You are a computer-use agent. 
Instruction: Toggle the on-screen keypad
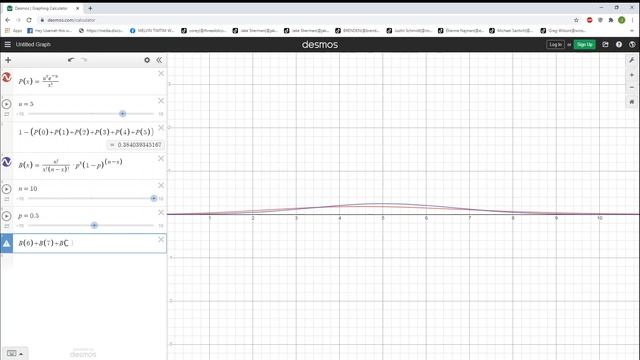(x=15, y=353)
